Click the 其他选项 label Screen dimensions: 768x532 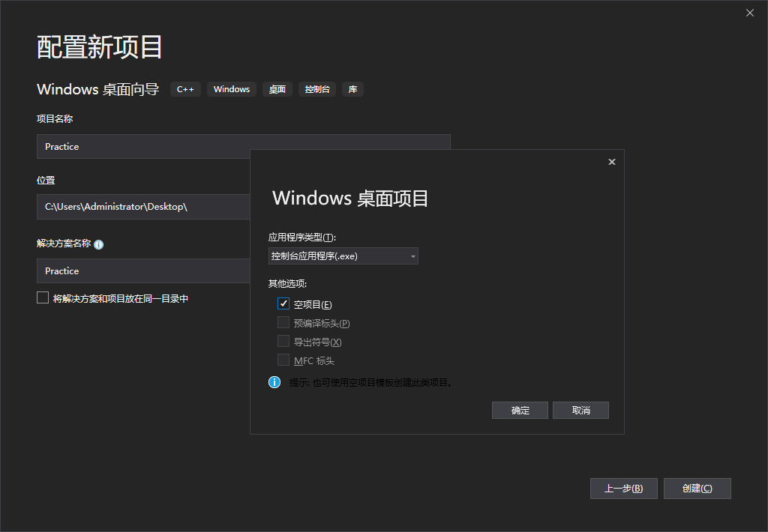coord(287,283)
